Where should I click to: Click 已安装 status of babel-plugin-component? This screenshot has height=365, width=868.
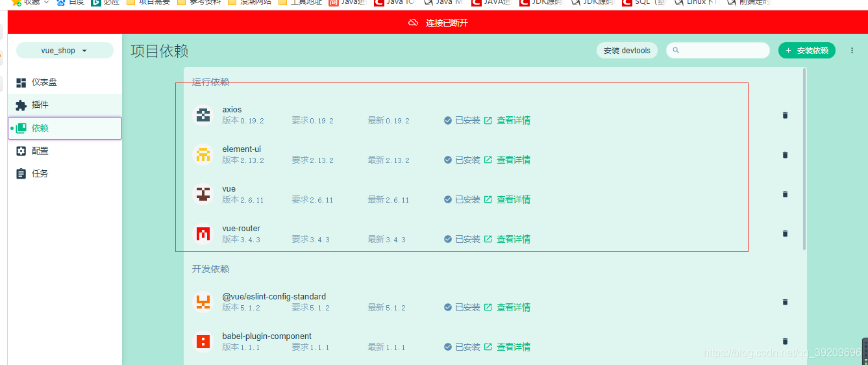tap(462, 347)
